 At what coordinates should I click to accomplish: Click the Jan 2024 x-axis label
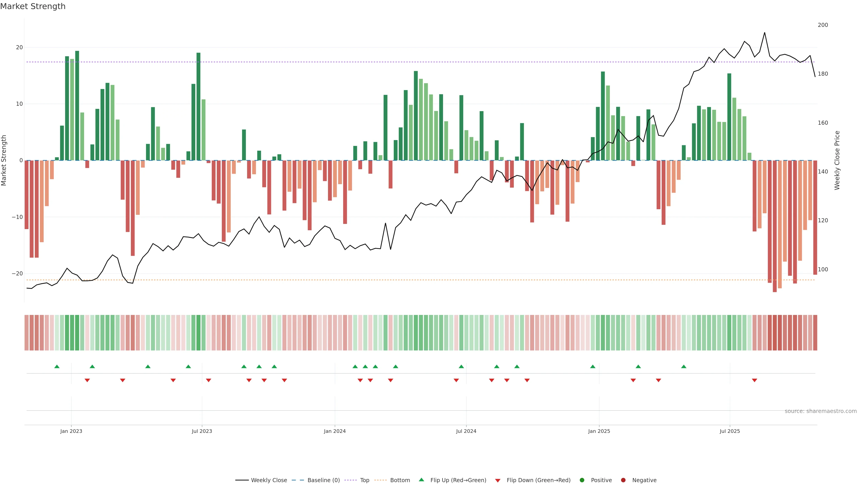click(x=335, y=431)
